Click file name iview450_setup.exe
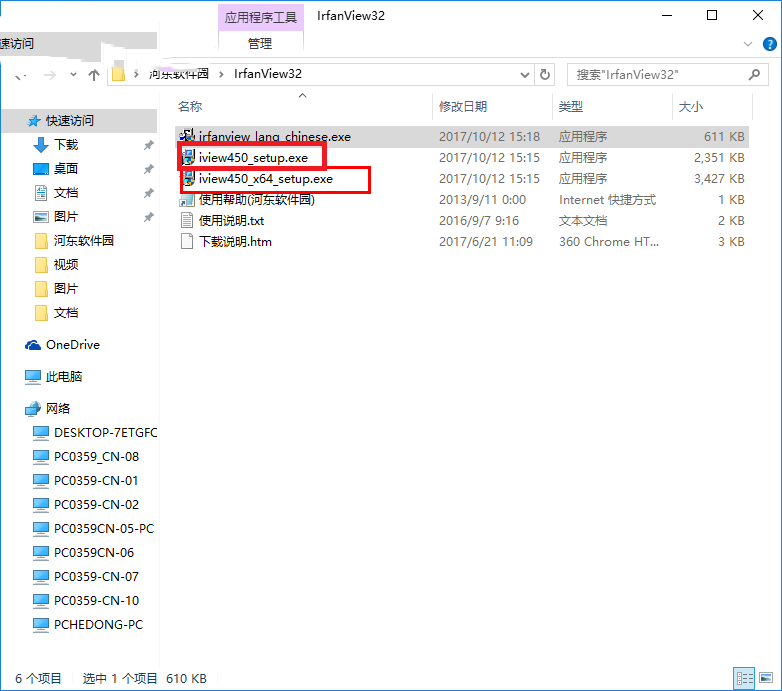782x691 pixels. pos(253,158)
